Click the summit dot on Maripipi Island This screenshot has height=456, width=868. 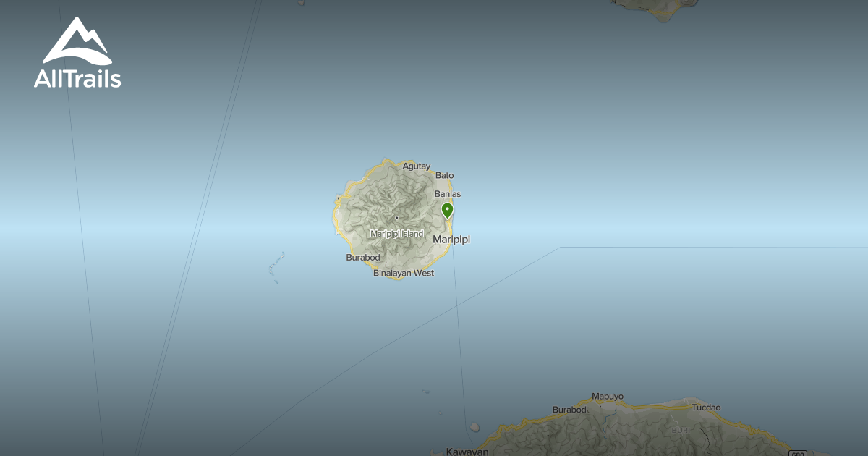pyautogui.click(x=396, y=218)
